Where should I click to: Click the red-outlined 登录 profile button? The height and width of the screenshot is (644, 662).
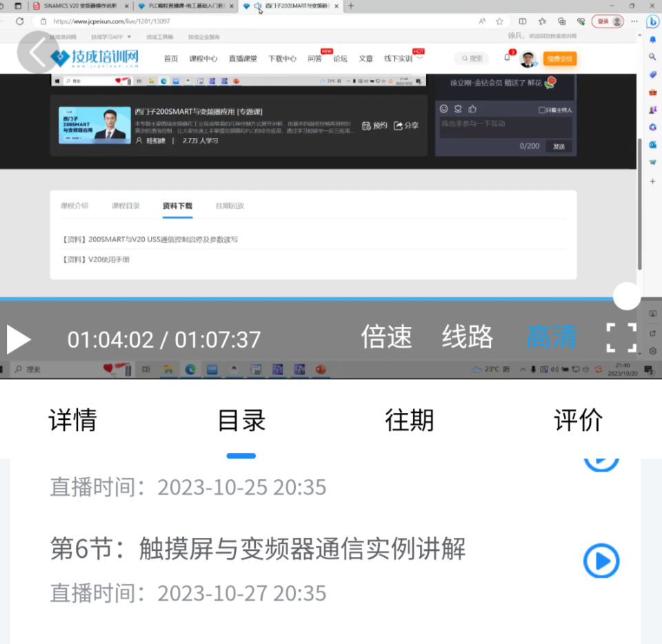[x=608, y=21]
